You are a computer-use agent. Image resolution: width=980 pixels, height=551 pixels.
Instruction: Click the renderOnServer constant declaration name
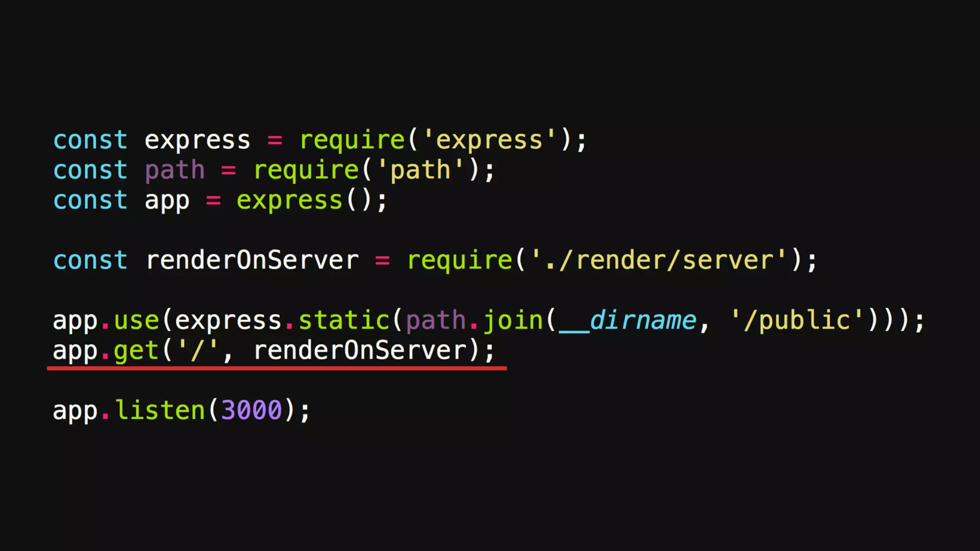pos(252,260)
